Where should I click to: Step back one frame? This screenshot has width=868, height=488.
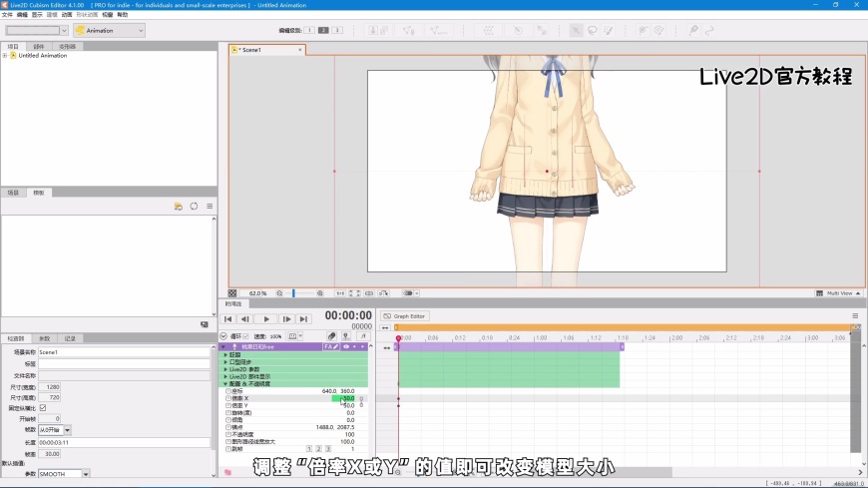[x=244, y=319]
